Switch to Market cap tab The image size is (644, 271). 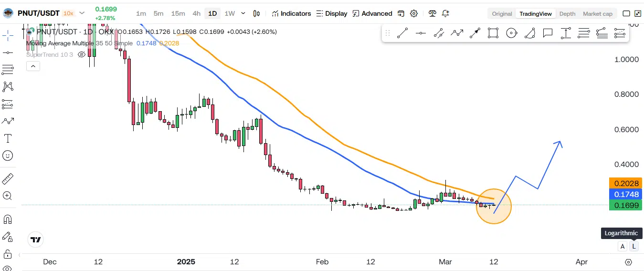[597, 14]
